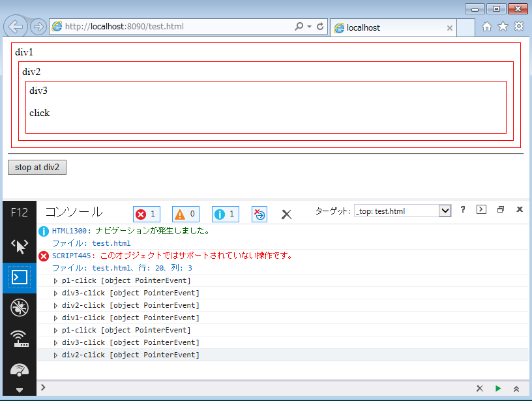Screen dimensions: 532x401
Task: Click the 'div2' label text
Action: 31,72
